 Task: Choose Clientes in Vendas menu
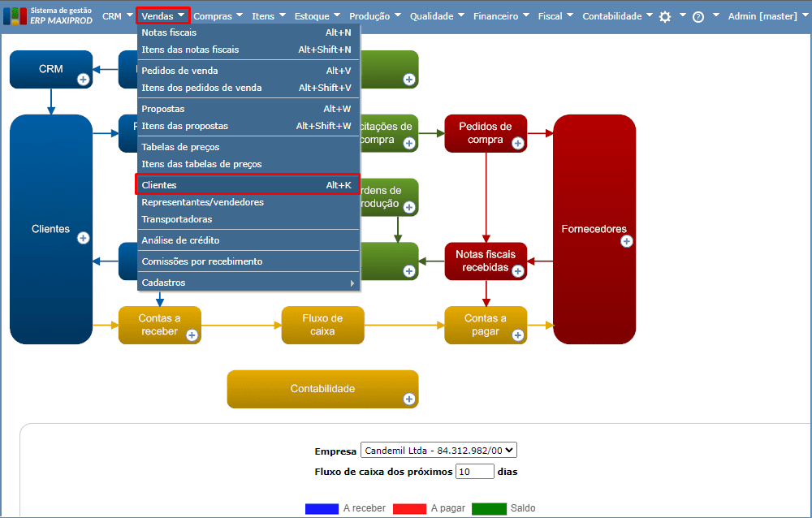point(248,185)
